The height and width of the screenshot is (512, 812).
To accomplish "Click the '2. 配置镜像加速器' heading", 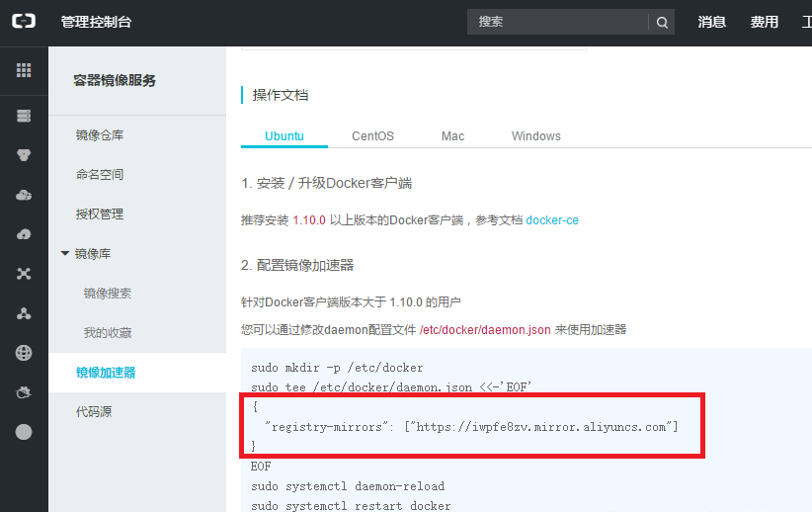I will (x=297, y=265).
